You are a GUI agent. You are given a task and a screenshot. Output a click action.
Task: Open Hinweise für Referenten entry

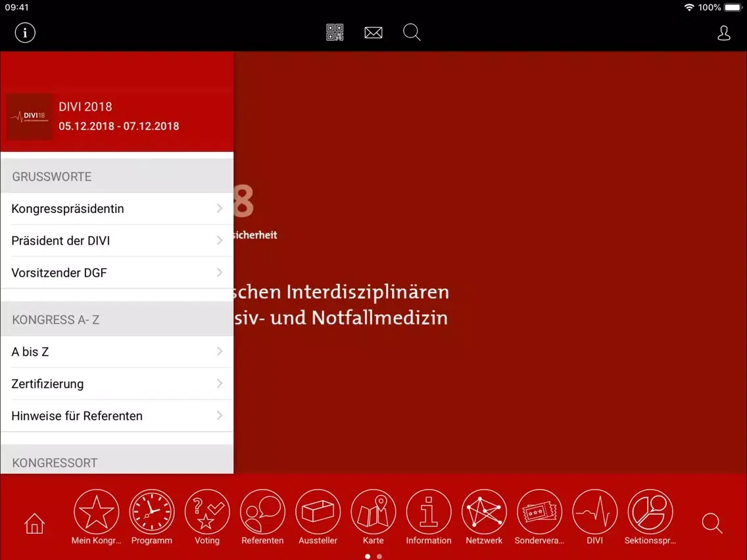pos(117,415)
